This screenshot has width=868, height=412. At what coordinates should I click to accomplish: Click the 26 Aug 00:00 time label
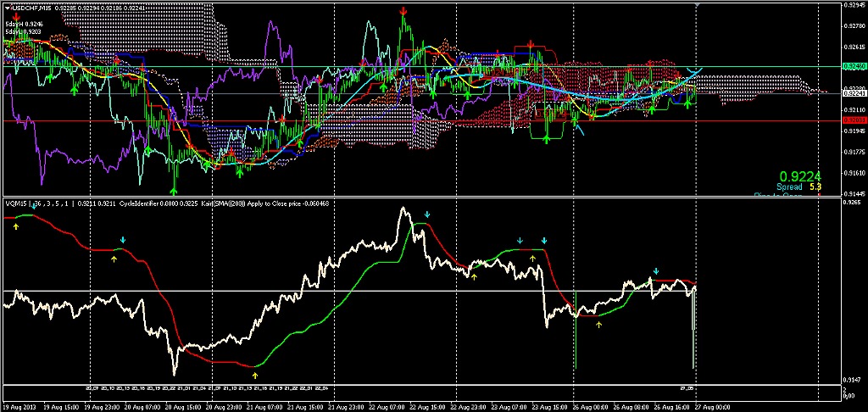pos(588,406)
